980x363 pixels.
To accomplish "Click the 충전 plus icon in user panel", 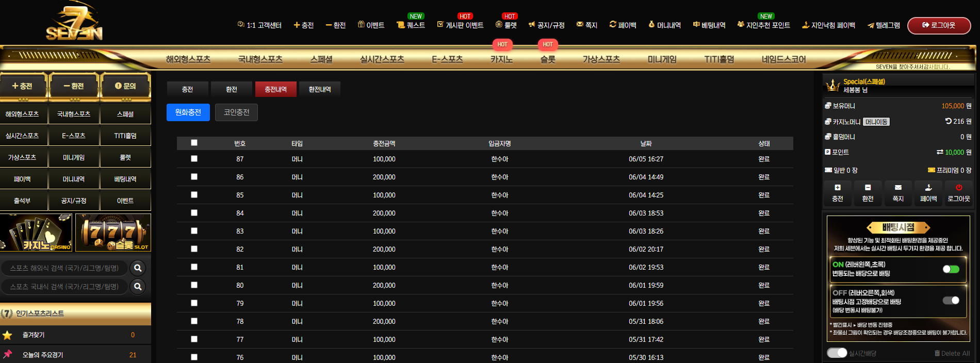I will click(838, 188).
